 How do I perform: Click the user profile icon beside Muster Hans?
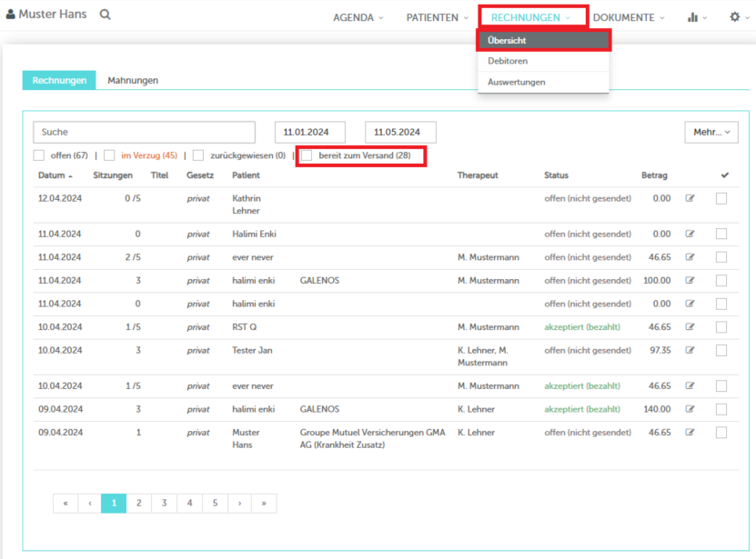tap(11, 15)
